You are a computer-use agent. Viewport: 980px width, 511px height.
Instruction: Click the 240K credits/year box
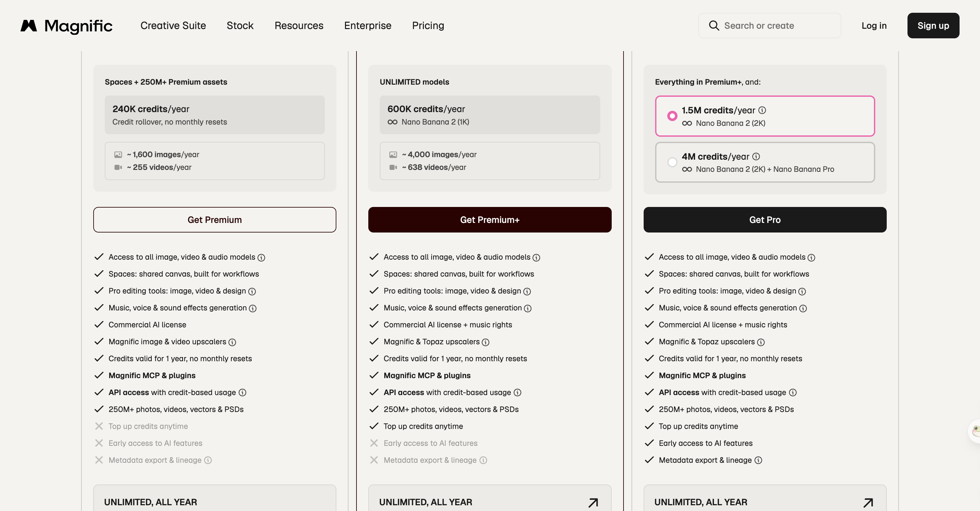(215, 115)
